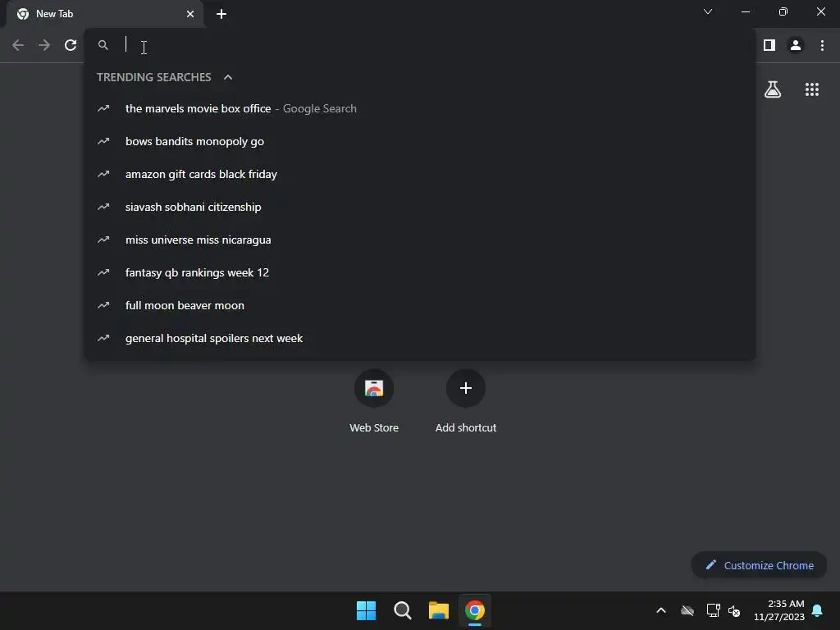Click the 'TRENDING SEARCHES' heading text
Screen dimensions: 840x630
(153, 77)
